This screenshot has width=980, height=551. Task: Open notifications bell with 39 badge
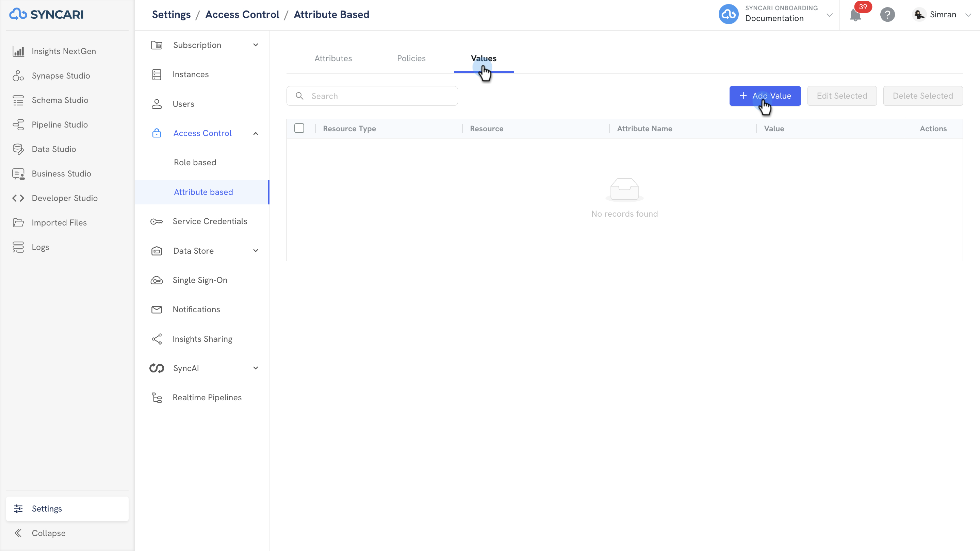tap(856, 14)
